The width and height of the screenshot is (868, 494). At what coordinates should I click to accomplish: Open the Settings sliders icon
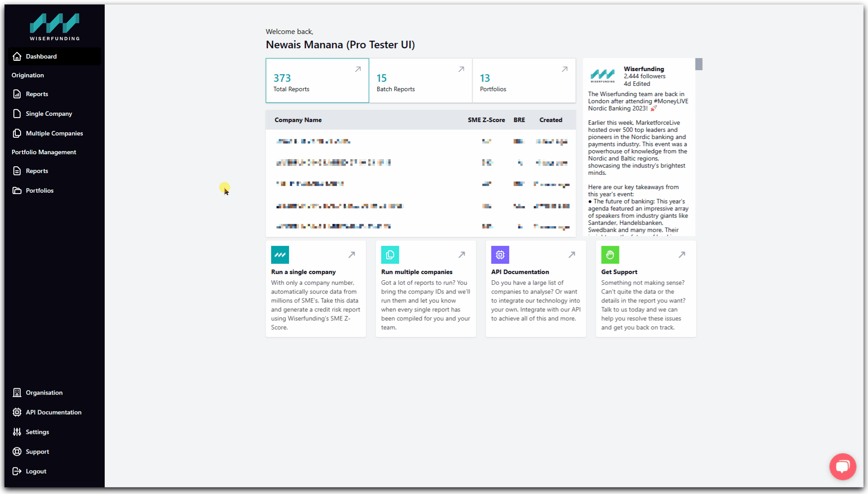click(17, 432)
